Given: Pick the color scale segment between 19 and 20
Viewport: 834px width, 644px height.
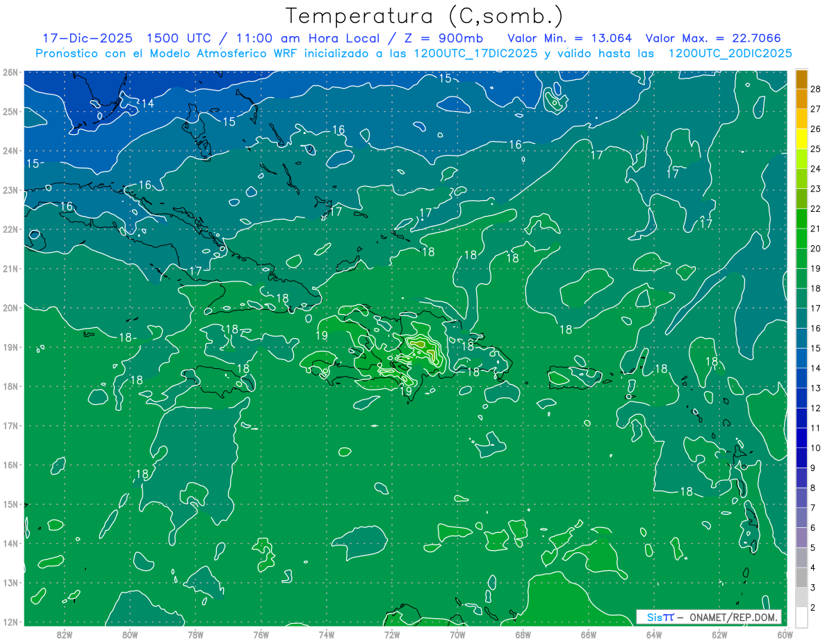Looking at the screenshot, I should point(801,258).
